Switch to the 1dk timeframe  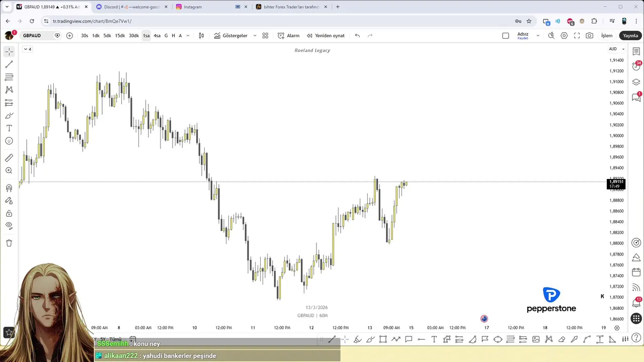tap(96, 36)
